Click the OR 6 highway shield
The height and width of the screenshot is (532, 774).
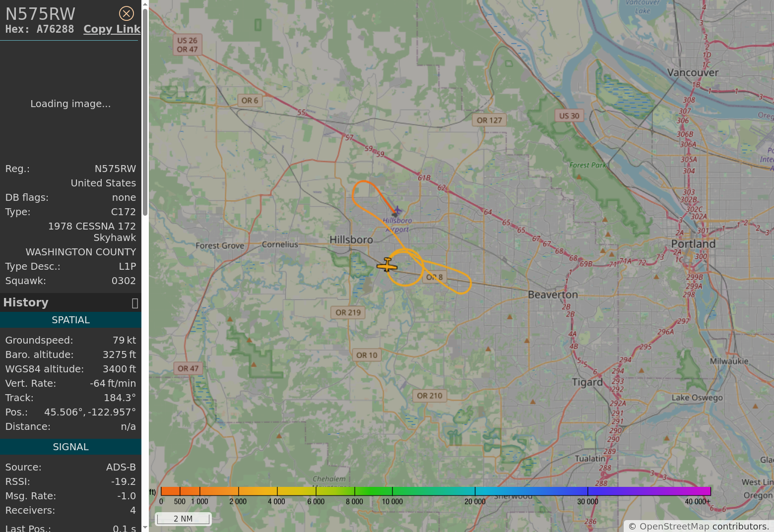250,100
